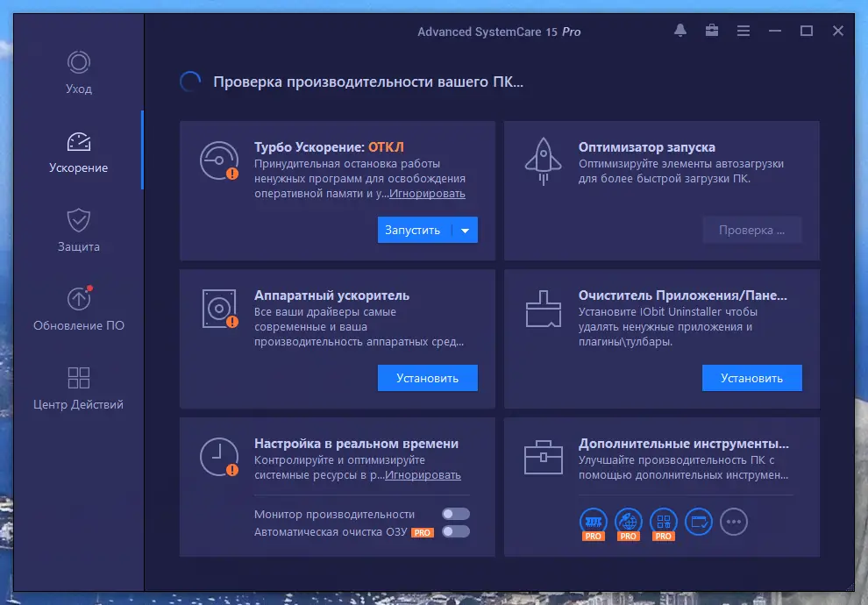
Task: Click the notification bell icon
Action: click(x=679, y=30)
